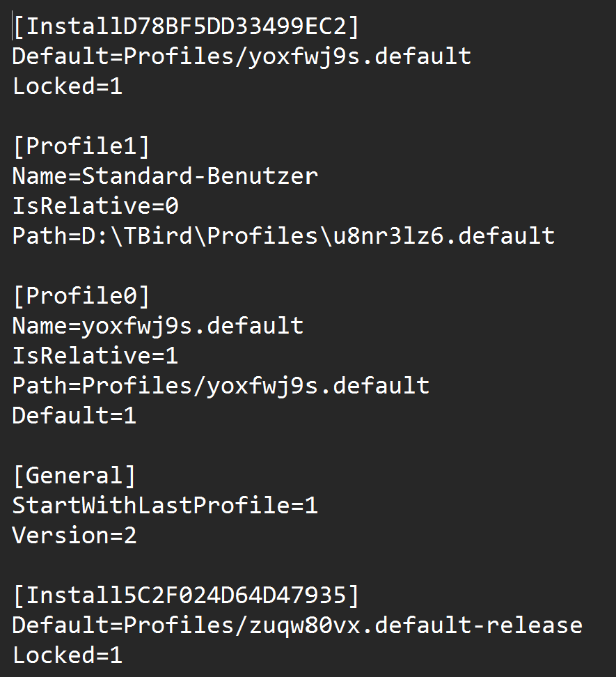The height and width of the screenshot is (677, 616).
Task: Place cursor on Default=Profiles/yoxfwj9s.default line
Action: pos(242,56)
